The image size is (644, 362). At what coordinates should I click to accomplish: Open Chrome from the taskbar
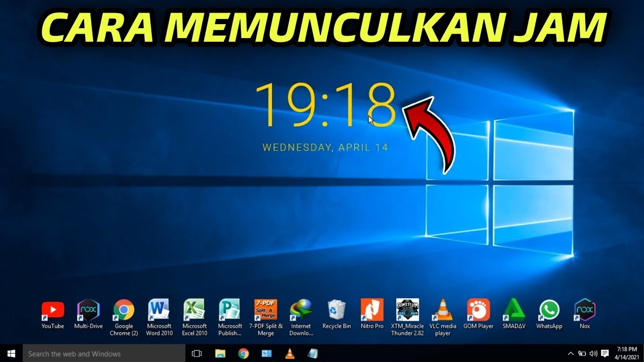(x=244, y=353)
